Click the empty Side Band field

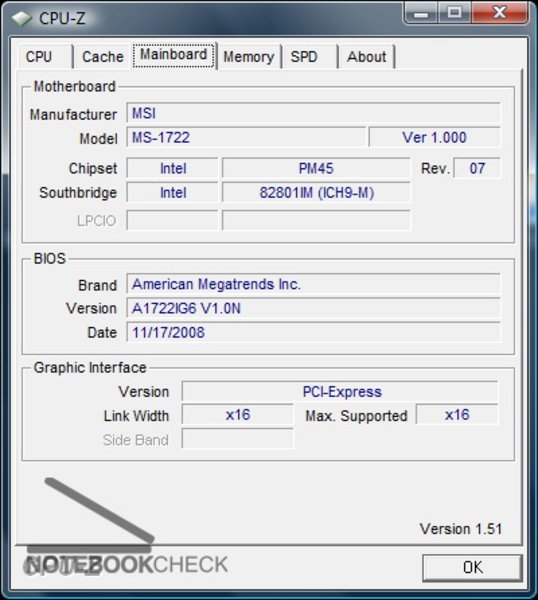(x=238, y=439)
